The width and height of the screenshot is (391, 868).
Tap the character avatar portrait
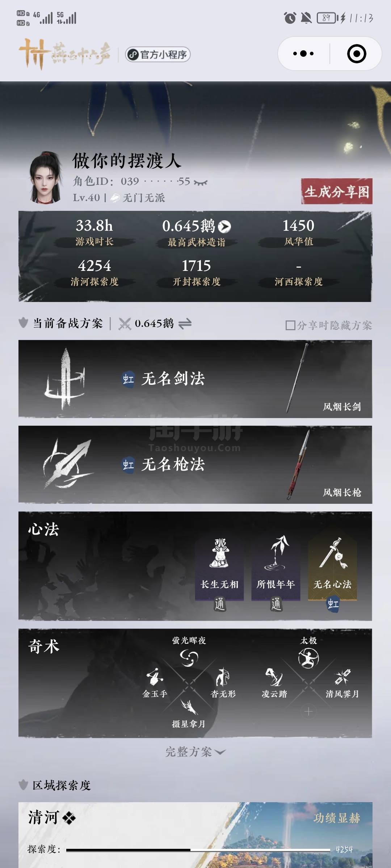coord(45,177)
